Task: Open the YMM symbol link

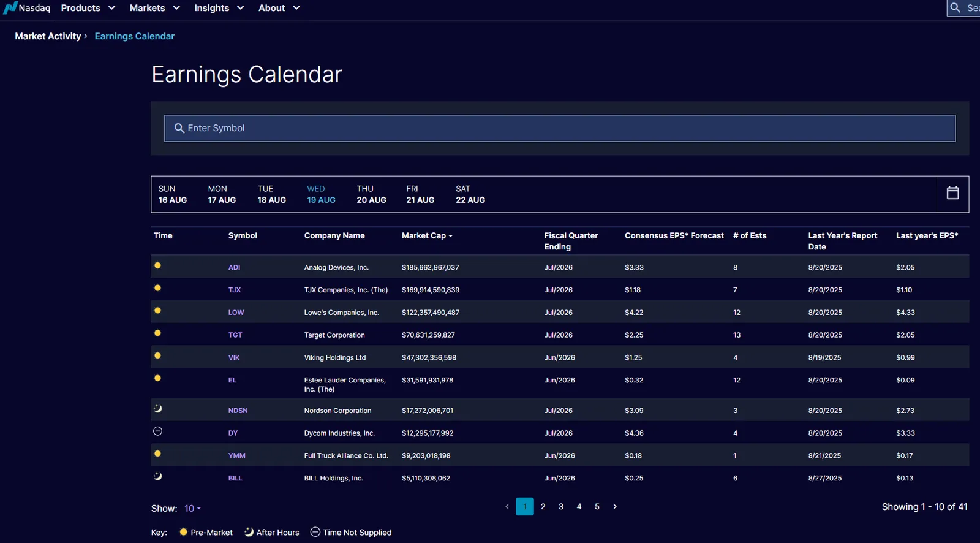Action: [x=236, y=456]
